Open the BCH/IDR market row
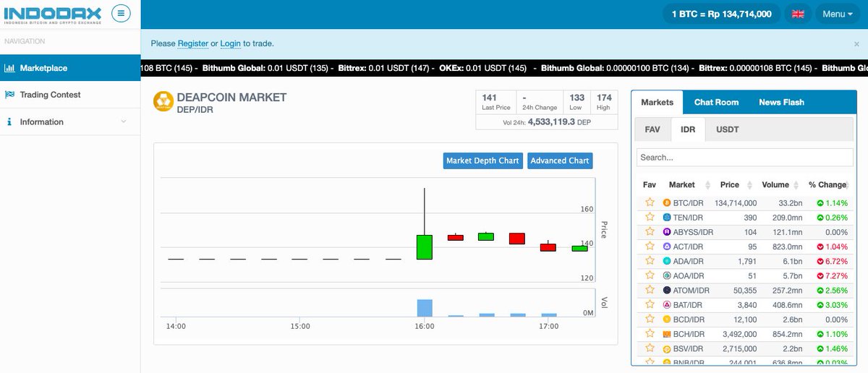 pos(744,334)
